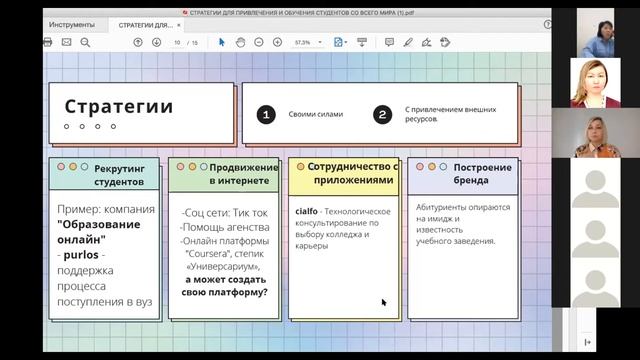Select second participant video with red top
Viewport: 640px width, 360px height.
[596, 83]
